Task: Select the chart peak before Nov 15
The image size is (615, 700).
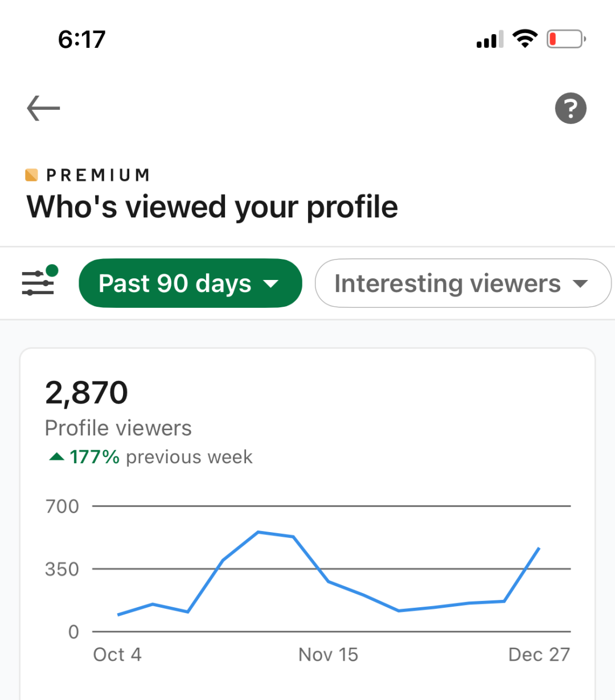Action: (258, 532)
